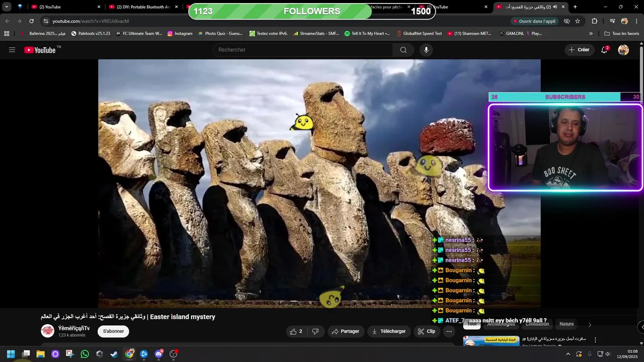
Task: Bookmark this page with the star
Action: (578, 21)
